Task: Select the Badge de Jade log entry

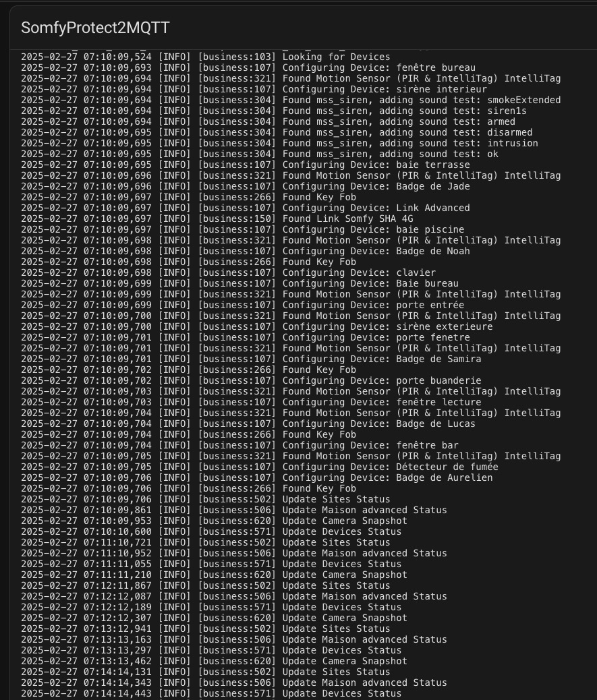Action: coord(245,186)
